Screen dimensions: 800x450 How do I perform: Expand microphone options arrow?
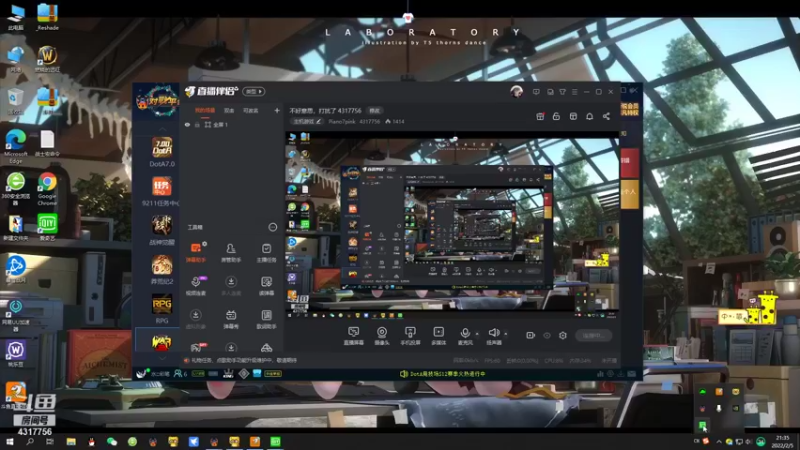coord(477,334)
